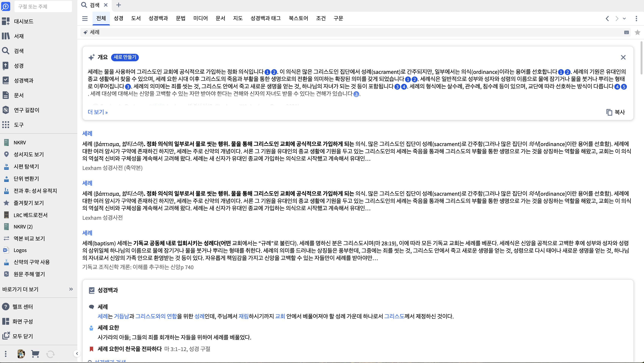Open LRC 베드로전서 book shortcut

tap(31, 215)
